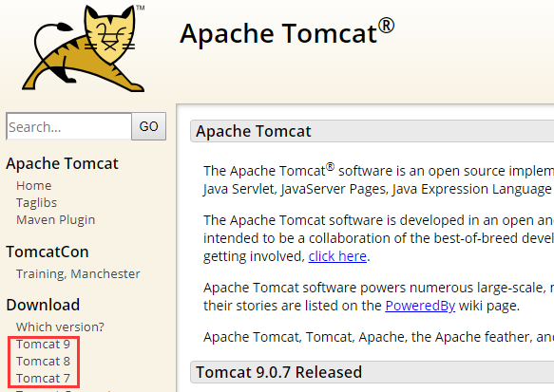Click the Apache Tomcat page title

pos(287,32)
